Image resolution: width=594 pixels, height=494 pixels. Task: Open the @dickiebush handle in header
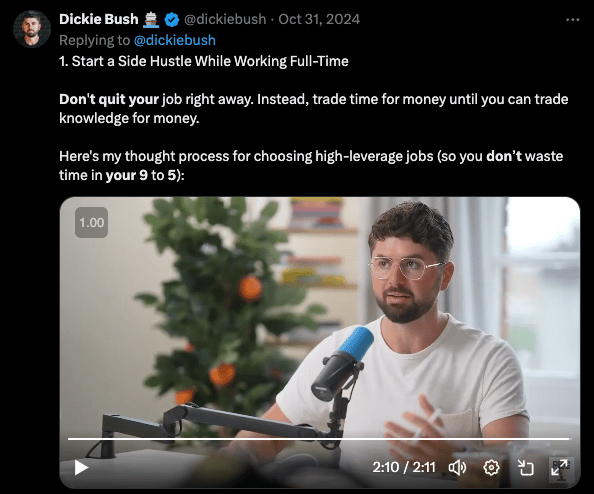click(x=225, y=19)
